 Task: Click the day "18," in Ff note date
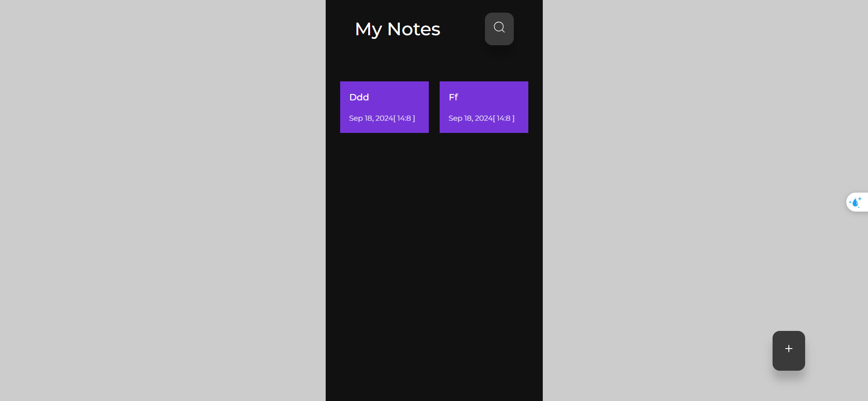pos(469,118)
